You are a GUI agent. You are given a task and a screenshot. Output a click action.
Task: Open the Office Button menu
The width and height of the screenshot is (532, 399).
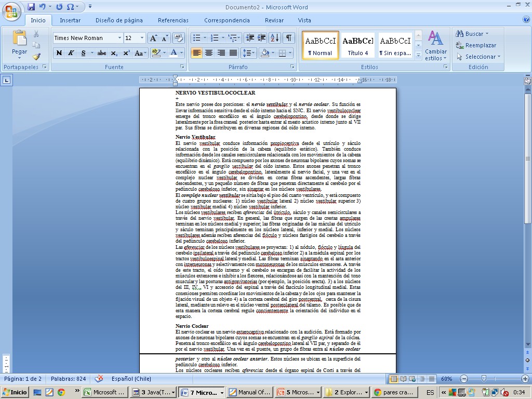point(11,11)
